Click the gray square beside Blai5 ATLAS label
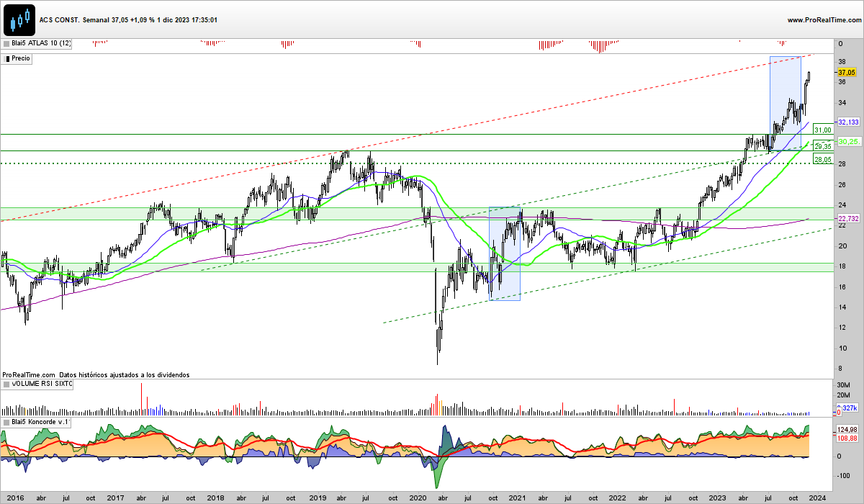The image size is (864, 504). [x=6, y=44]
